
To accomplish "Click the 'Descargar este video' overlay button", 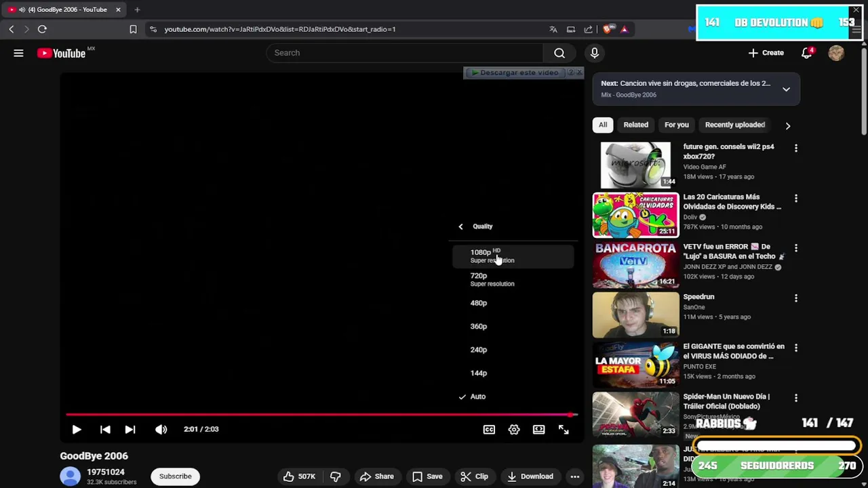I will tap(515, 73).
